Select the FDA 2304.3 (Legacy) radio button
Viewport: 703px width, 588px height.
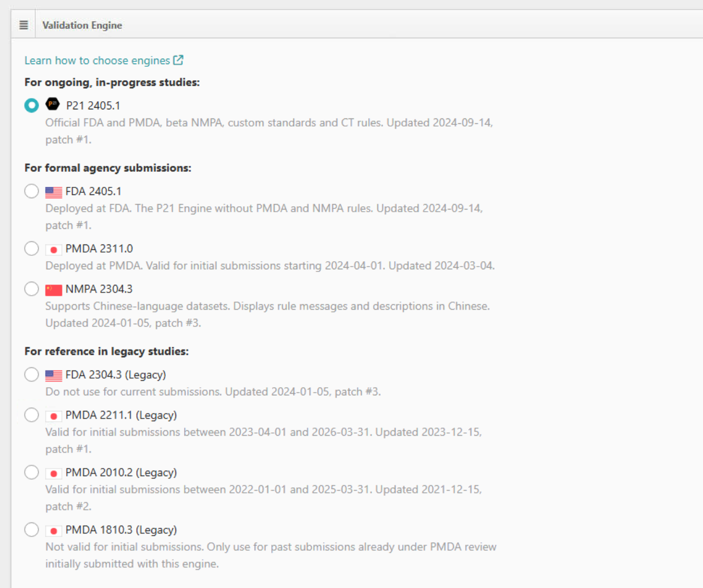tap(32, 374)
